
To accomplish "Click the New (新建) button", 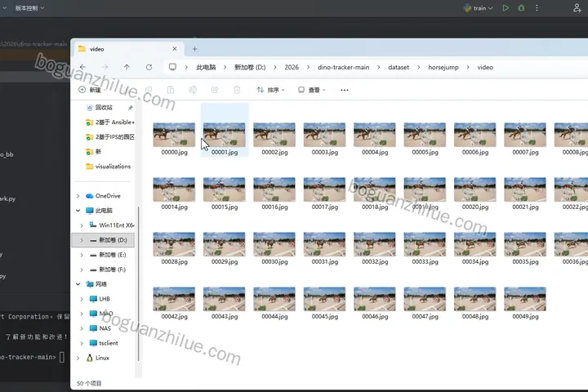I will [90, 90].
